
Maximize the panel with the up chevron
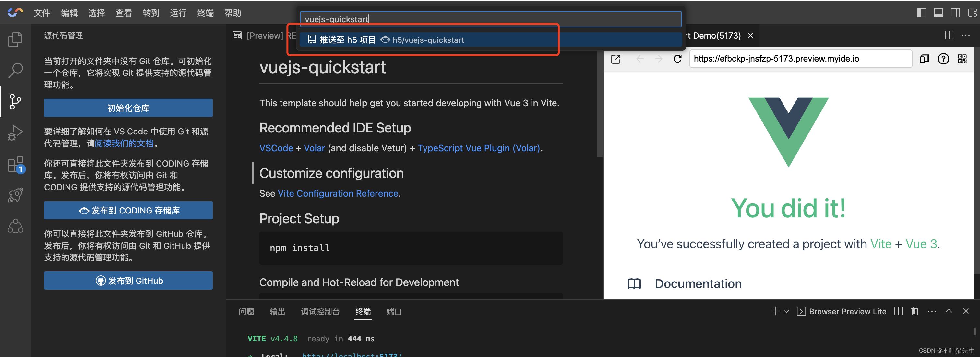pos(949,311)
